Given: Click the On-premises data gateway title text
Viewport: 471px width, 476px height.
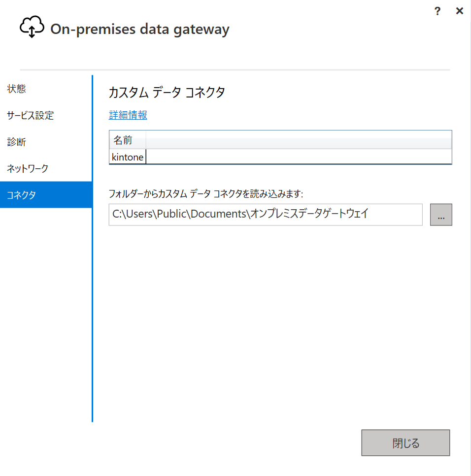Looking at the screenshot, I should click(140, 30).
